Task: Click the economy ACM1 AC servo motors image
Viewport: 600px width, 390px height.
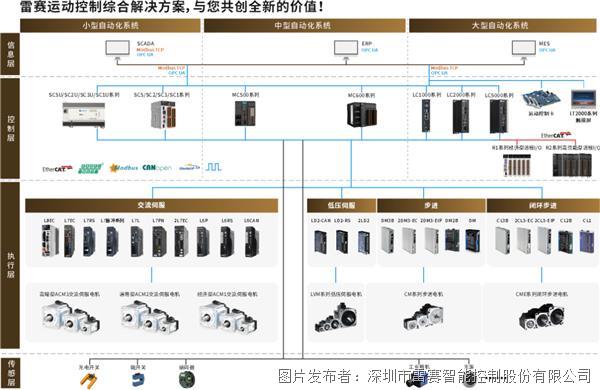Action: pyautogui.click(x=228, y=317)
